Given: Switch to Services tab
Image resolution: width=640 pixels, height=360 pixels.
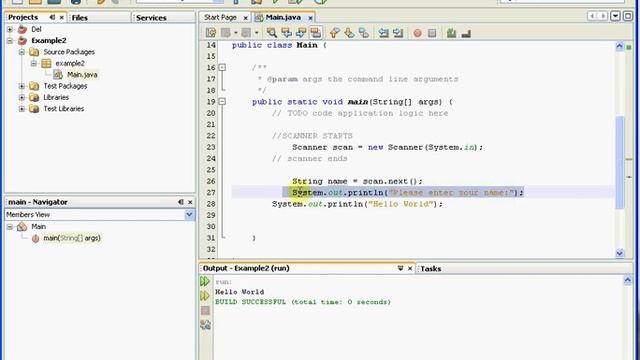Looking at the screenshot, I should click(x=151, y=18).
